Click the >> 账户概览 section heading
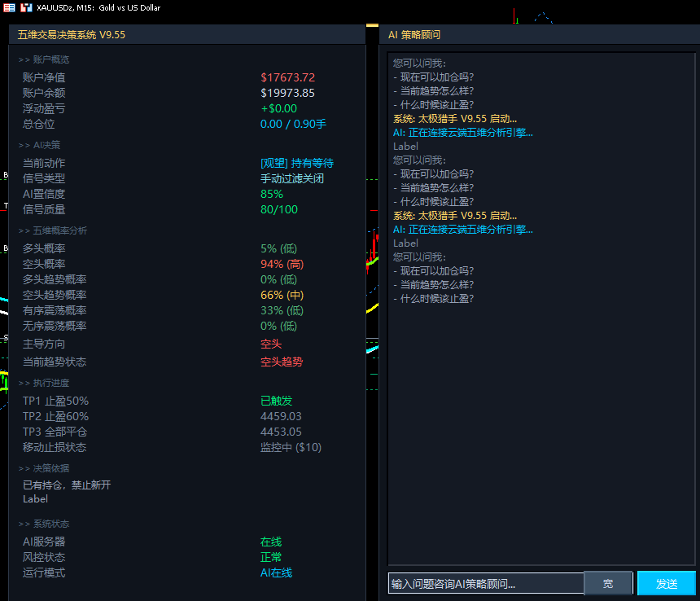This screenshot has width=700, height=601. tap(44, 59)
